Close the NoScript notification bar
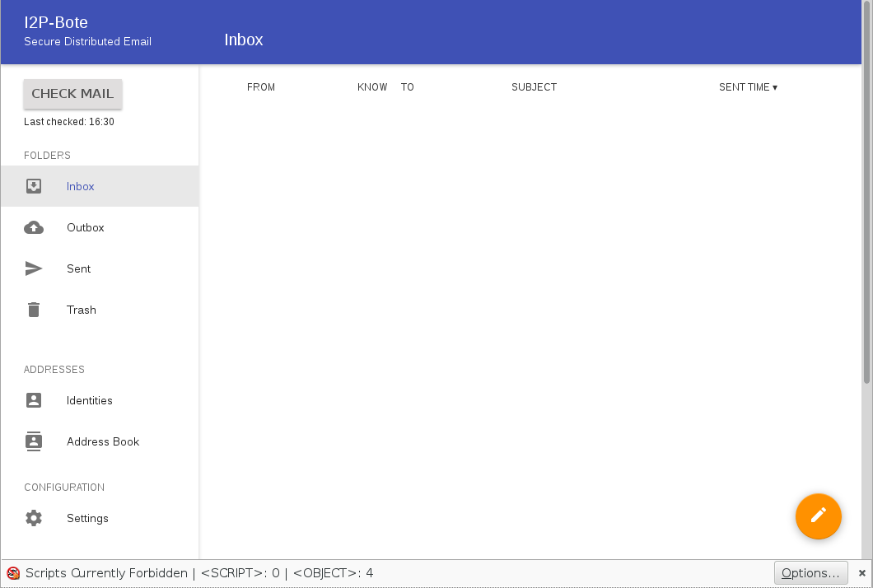The height and width of the screenshot is (588, 873). [861, 573]
